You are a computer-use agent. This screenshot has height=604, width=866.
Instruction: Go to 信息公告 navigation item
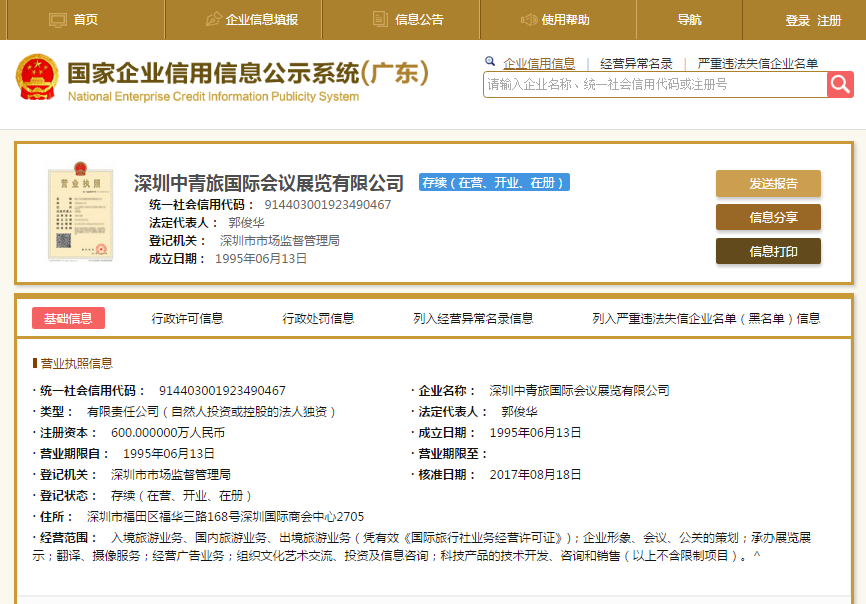pos(419,20)
